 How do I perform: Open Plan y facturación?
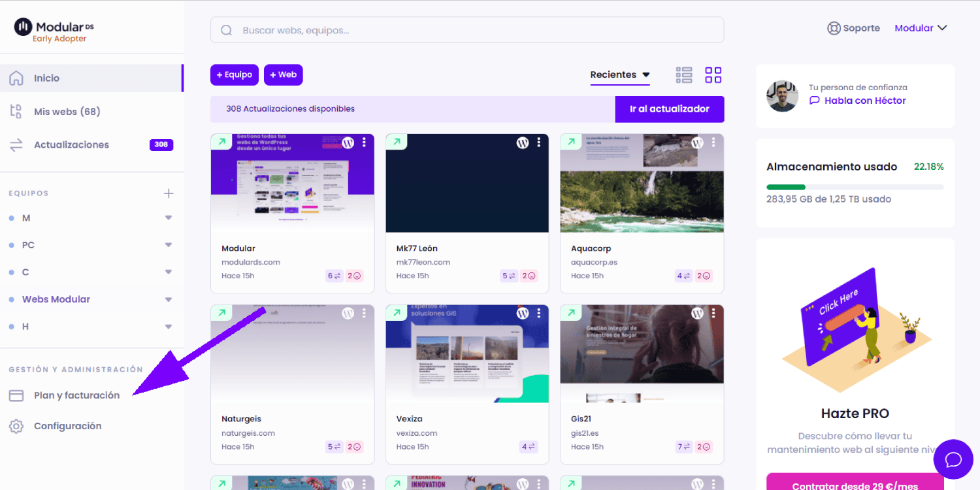77,395
